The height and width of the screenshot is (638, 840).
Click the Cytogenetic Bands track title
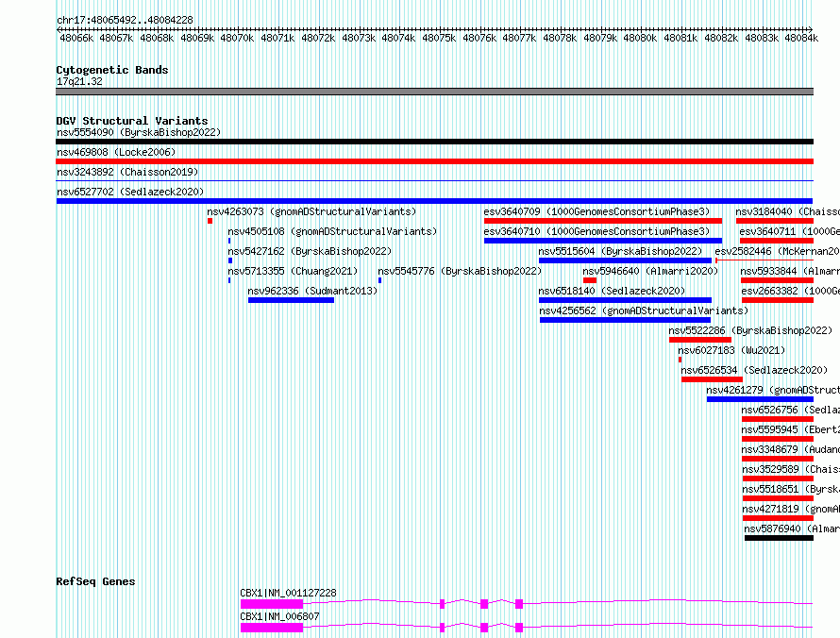(x=112, y=70)
